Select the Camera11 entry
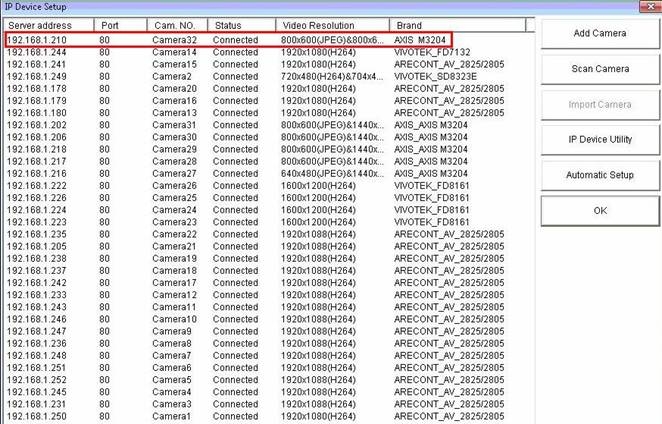This screenshot has width=662, height=424. pos(174,307)
